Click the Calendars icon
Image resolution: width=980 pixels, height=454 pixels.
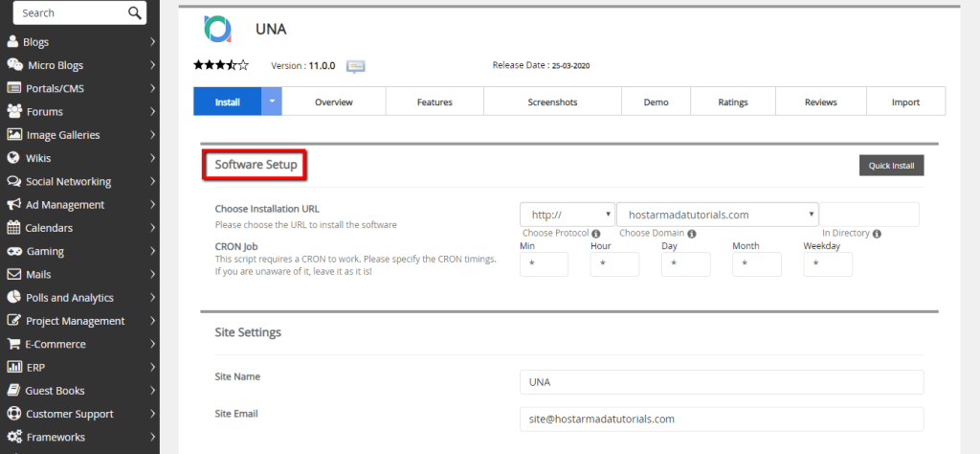(13, 228)
